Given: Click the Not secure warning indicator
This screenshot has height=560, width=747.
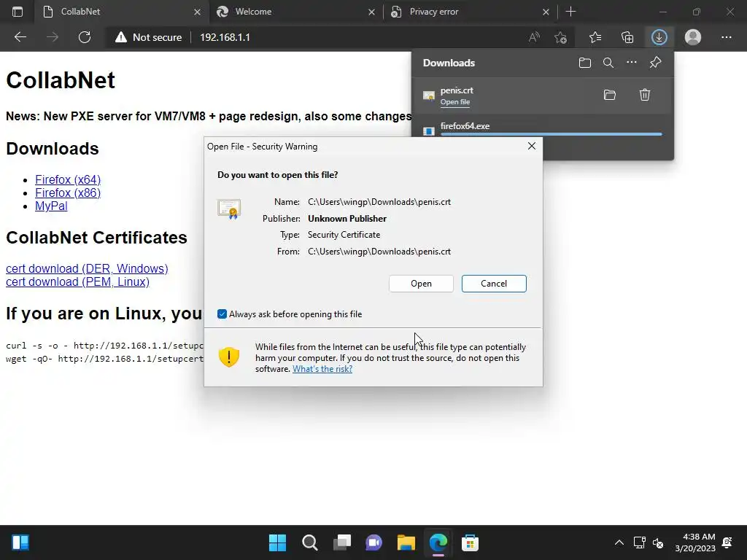Looking at the screenshot, I should click(148, 37).
